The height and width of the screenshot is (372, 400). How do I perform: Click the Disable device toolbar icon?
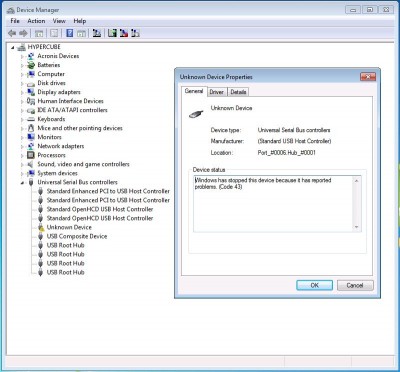pyautogui.click(x=135, y=33)
